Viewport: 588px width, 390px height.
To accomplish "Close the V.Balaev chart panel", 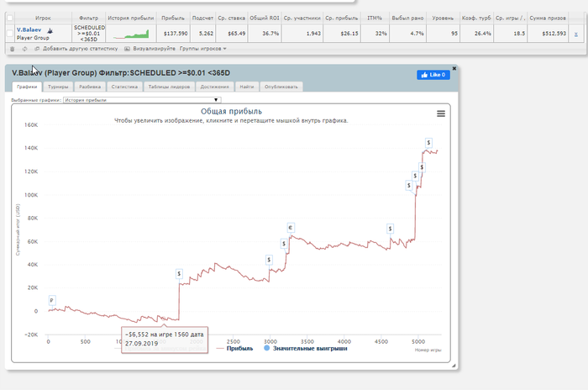I will pyautogui.click(x=454, y=68).
